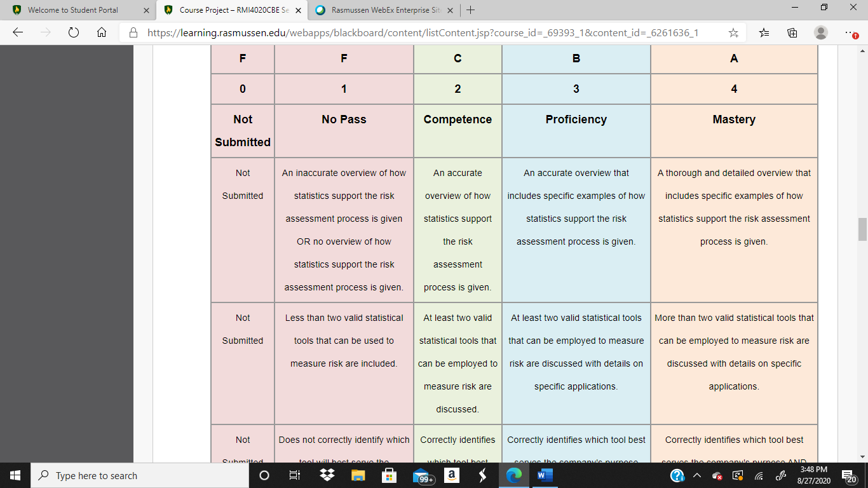Screen dimensions: 868x488
Task: Open Task View on the taskbar
Action: [x=295, y=475]
